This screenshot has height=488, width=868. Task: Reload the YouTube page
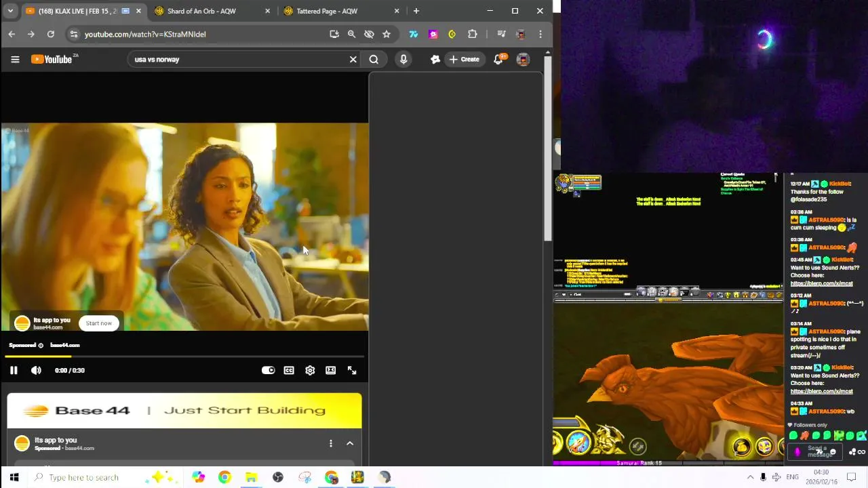pyautogui.click(x=50, y=34)
